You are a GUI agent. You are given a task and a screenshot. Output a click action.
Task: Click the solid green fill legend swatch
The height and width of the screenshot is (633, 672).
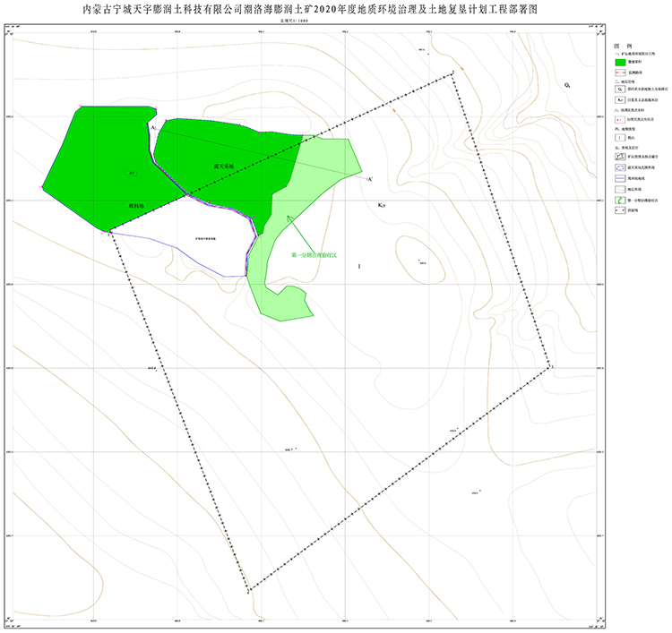pos(620,62)
